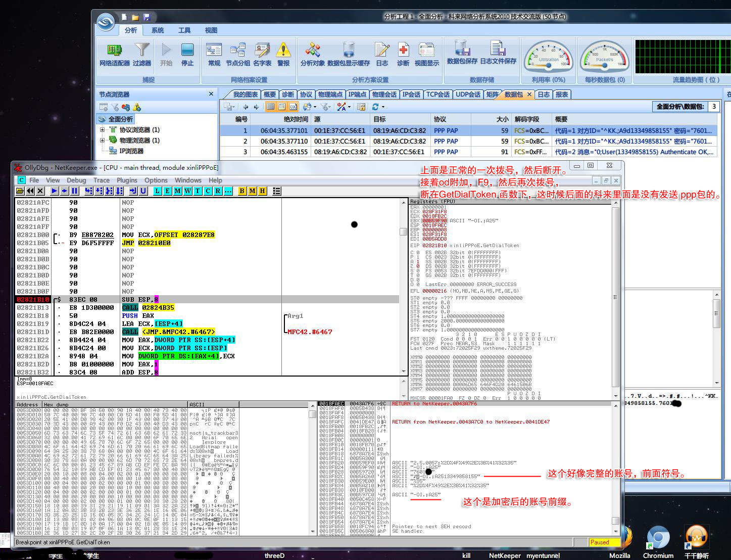Open the find-packet dropdown in 数据包 toolbar
The image size is (731, 560).
coord(315,107)
